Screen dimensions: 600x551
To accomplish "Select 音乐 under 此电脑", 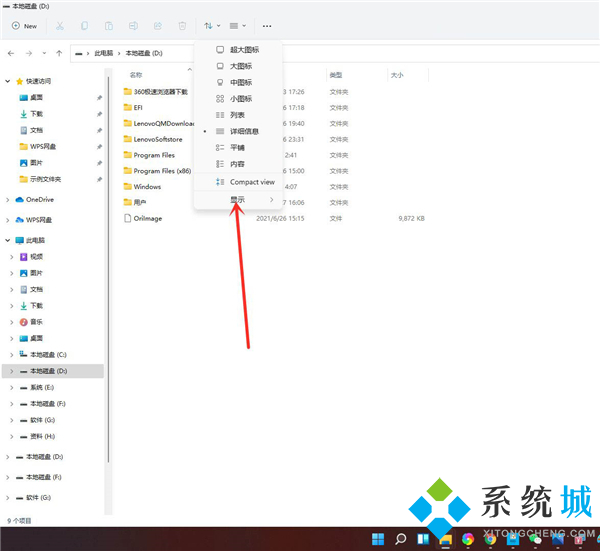I will click(36, 322).
